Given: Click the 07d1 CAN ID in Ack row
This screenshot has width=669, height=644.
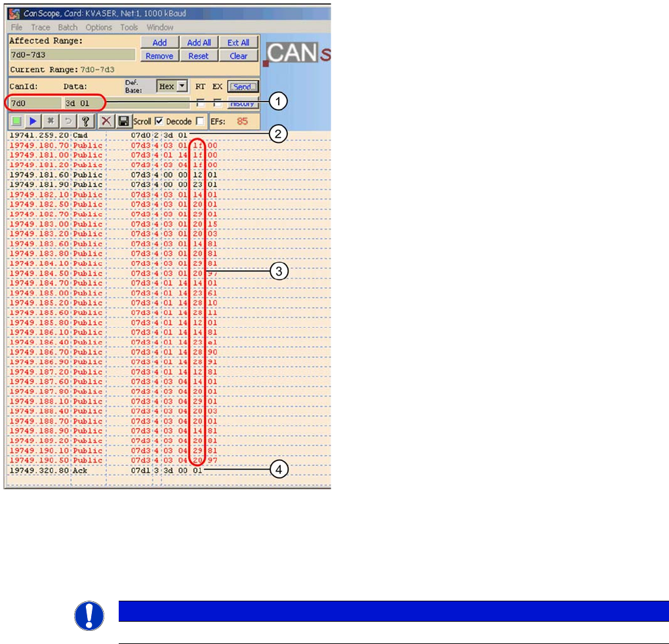Looking at the screenshot, I should point(140,470).
